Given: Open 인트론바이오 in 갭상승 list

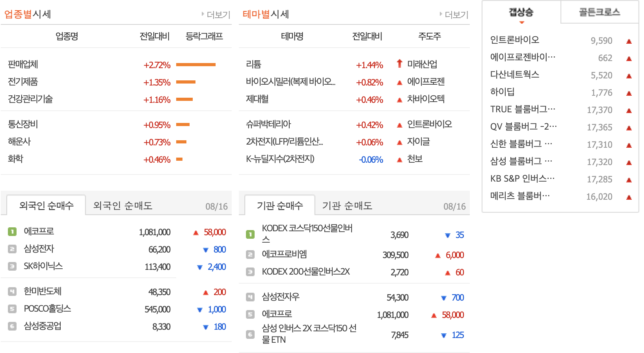Looking at the screenshot, I should coord(515,40).
